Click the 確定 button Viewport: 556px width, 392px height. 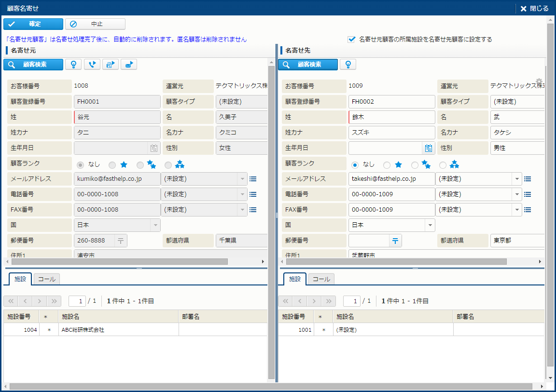33,24
